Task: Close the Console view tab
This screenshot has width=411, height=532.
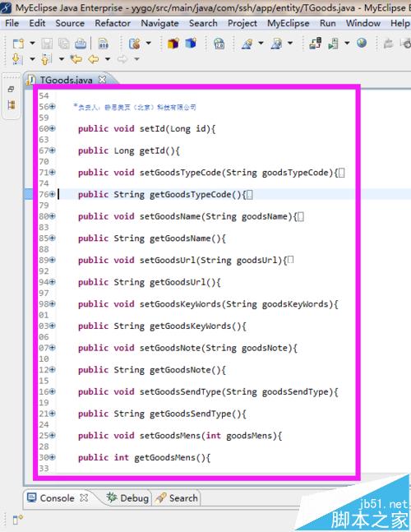Action: (84, 498)
